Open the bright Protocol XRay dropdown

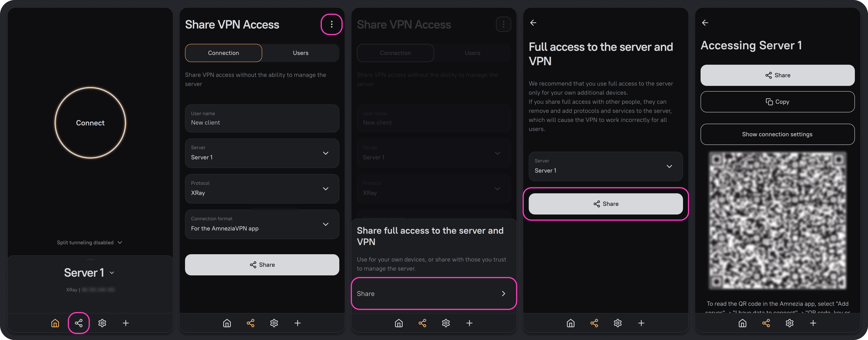[262, 189]
